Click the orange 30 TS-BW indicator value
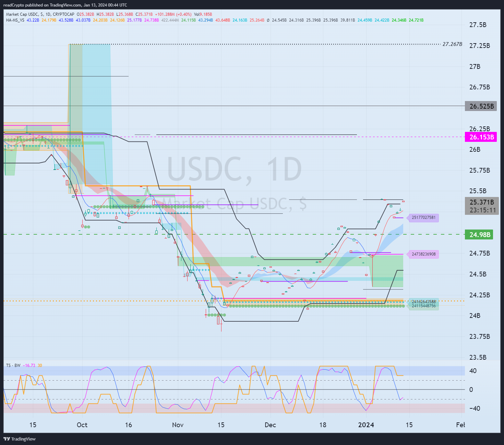The width and height of the screenshot is (504, 445). point(40,366)
